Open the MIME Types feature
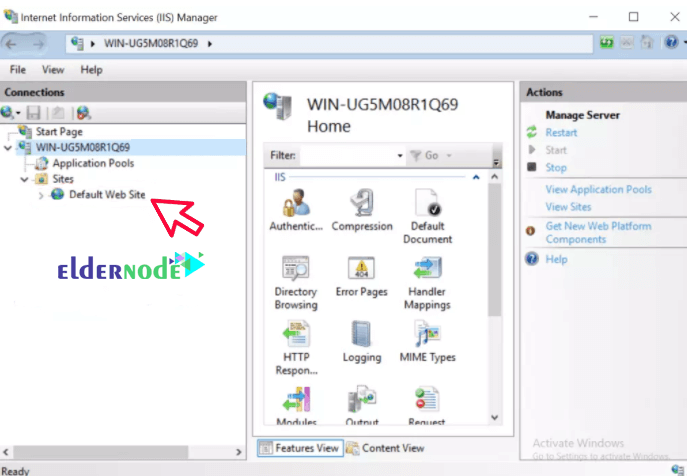The image size is (687, 476). (427, 342)
